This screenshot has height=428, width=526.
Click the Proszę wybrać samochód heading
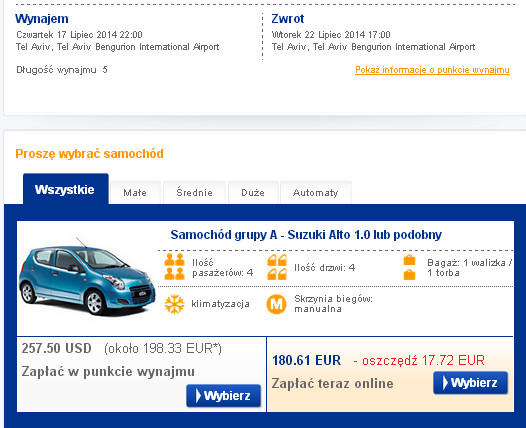tap(89, 154)
